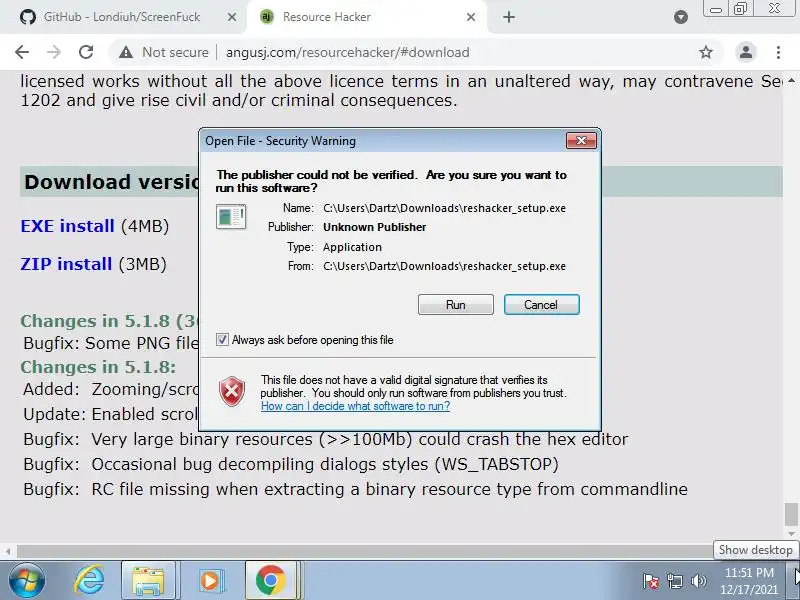Open the tab search dropdown arrow
800x600 pixels.
(x=681, y=17)
